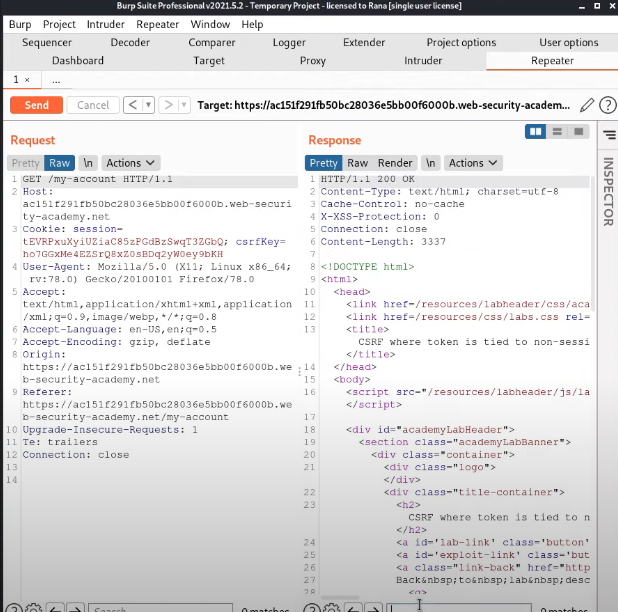Close Repeater tab 1
Viewport: 618px width, 612px height.
coord(27,80)
